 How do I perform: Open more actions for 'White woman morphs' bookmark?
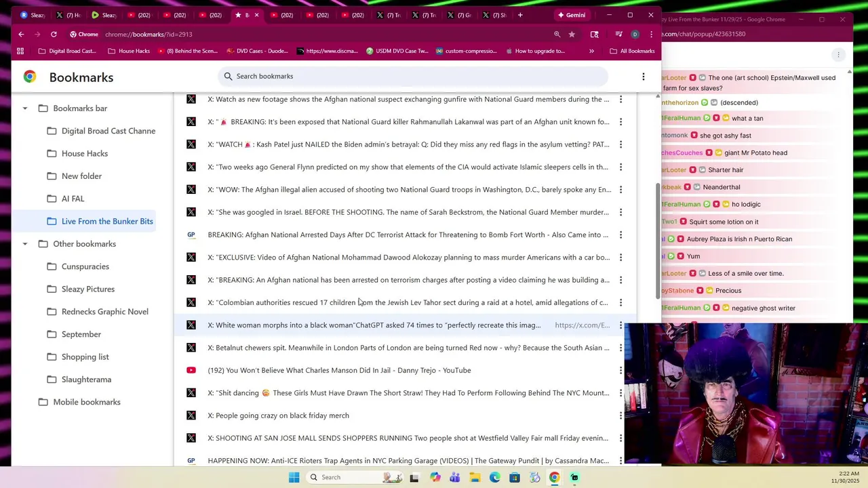coord(620,325)
